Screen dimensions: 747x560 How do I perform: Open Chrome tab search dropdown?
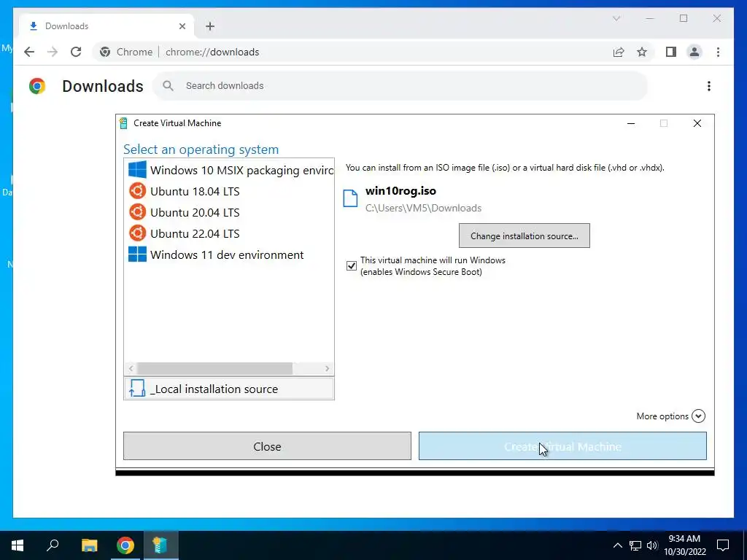(x=616, y=18)
